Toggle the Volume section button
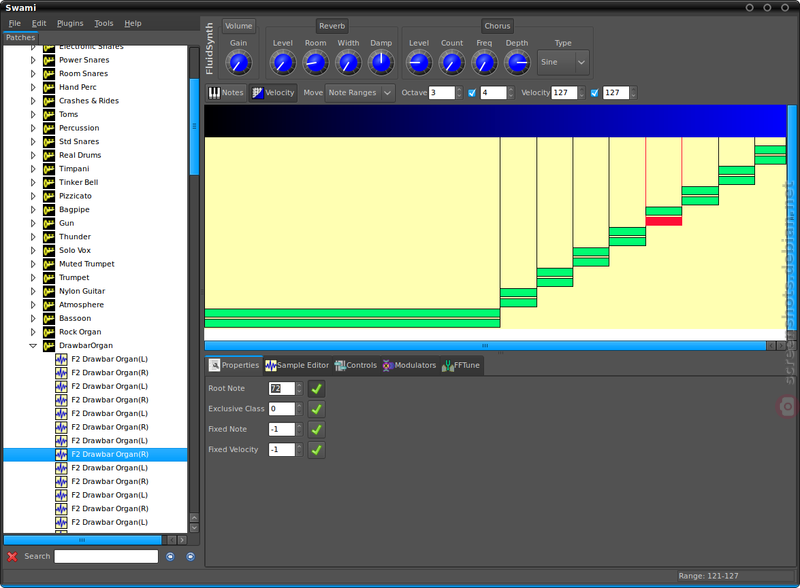The width and height of the screenshot is (800, 588). pyautogui.click(x=238, y=26)
